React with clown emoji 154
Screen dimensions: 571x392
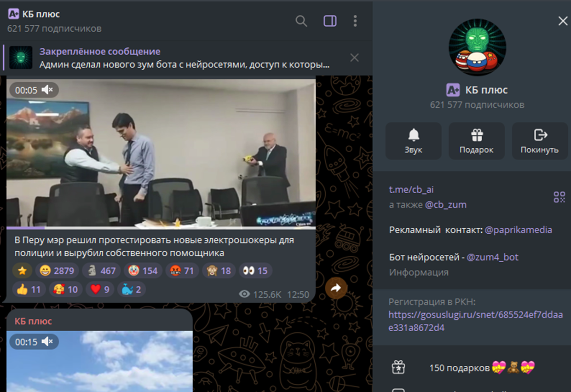click(143, 271)
